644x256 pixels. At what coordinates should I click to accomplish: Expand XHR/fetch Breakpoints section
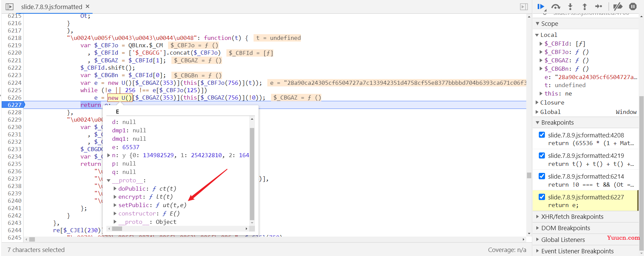click(x=538, y=217)
